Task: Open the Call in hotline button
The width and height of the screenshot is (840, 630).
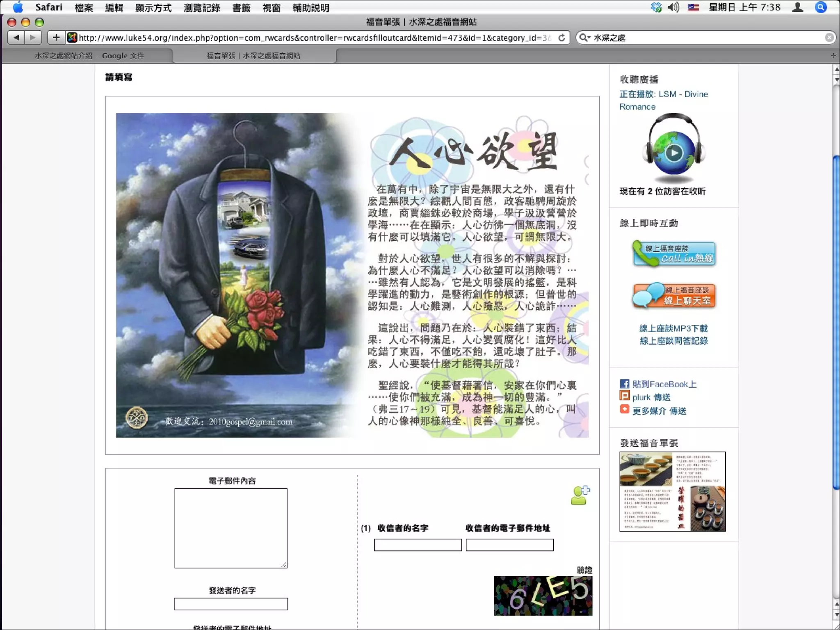Action: coord(674,254)
